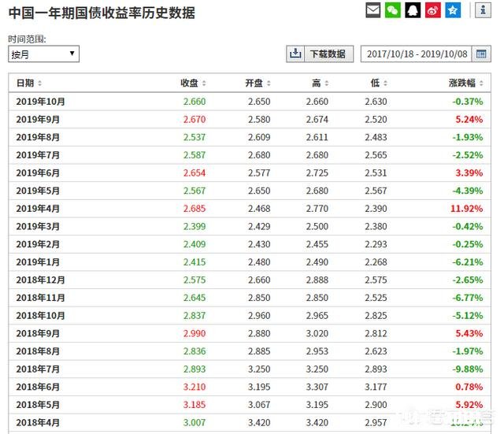
Task: Sort table by 涨跌幅 column header
Action: [x=466, y=83]
